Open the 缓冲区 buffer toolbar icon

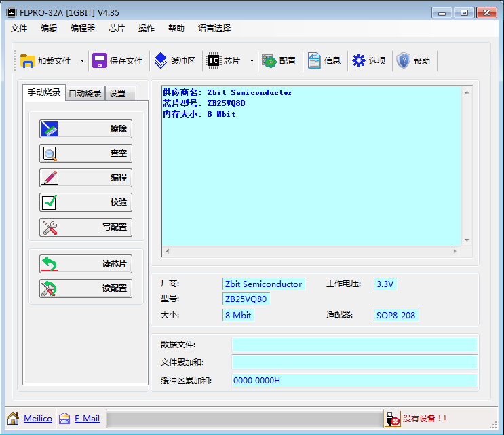tap(160, 60)
